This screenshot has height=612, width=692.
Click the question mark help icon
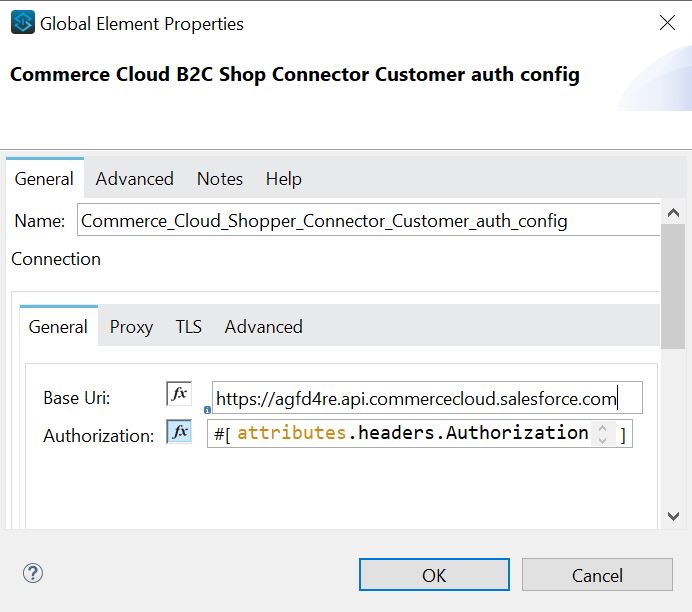[x=33, y=573]
